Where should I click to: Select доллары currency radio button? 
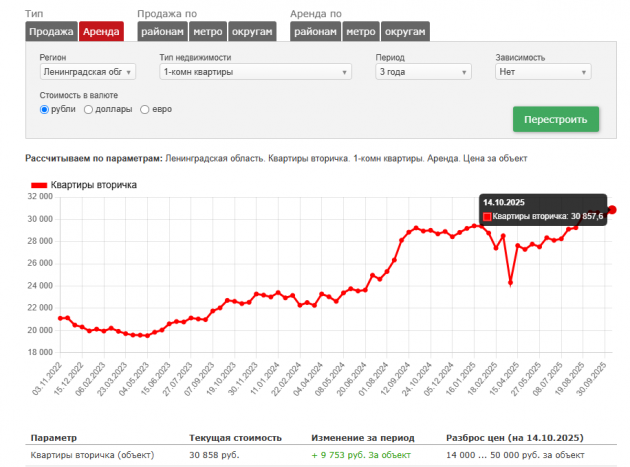(89, 109)
